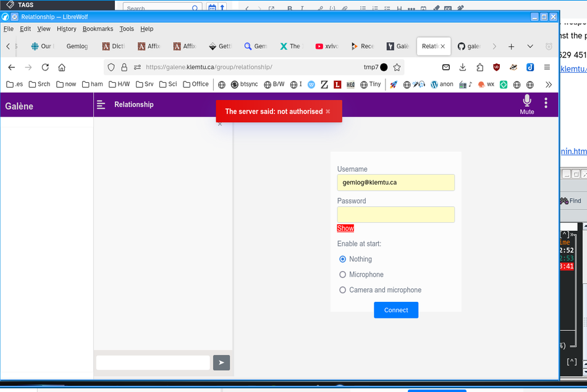View site security padlock info
Viewport: 587px width, 392px height.
pos(124,67)
